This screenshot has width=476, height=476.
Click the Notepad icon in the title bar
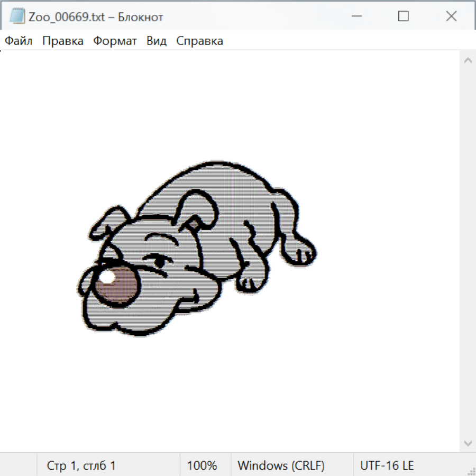17,16
